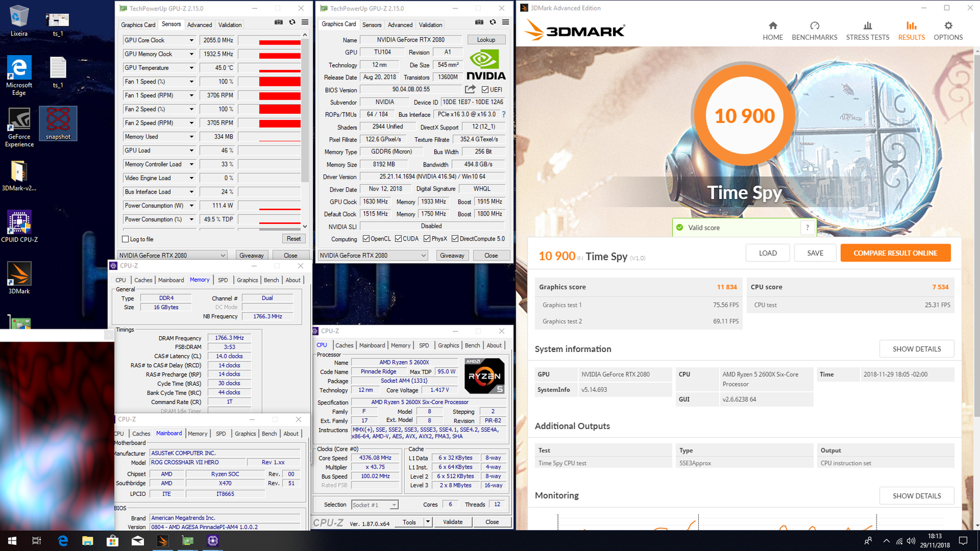Click Compare Result Online button

tap(895, 253)
